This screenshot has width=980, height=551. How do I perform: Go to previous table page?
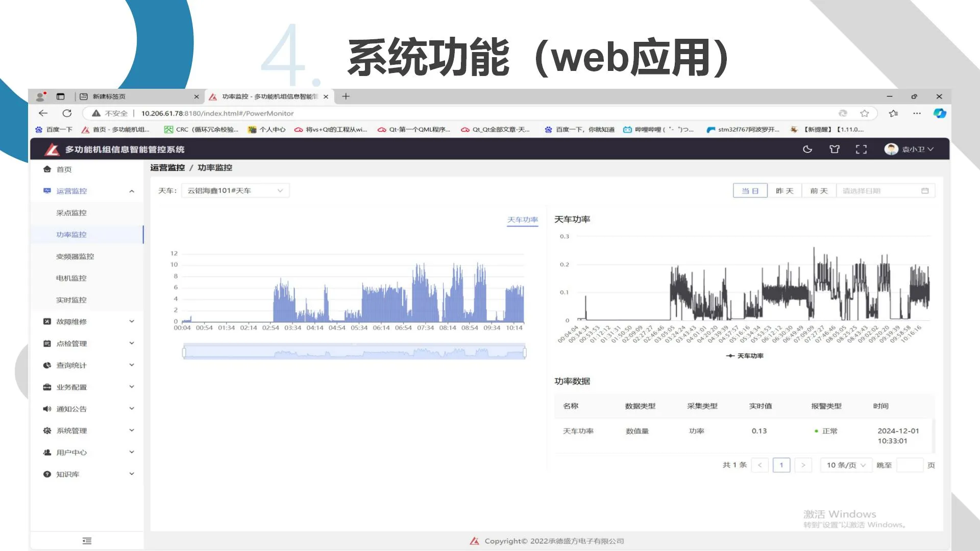pos(759,465)
